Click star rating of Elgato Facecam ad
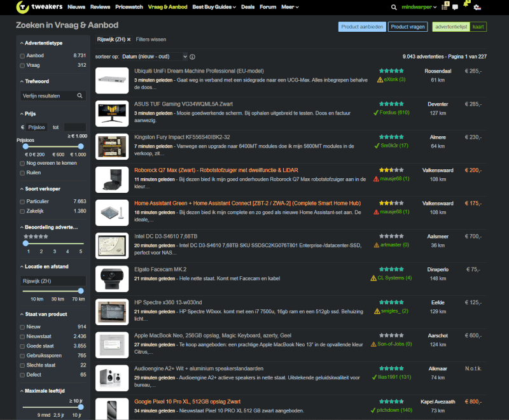This screenshot has width=509, height=420. click(391, 269)
